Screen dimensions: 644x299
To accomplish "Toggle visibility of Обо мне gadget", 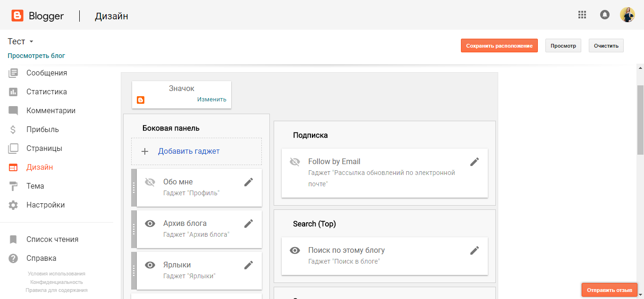I will click(x=150, y=182).
